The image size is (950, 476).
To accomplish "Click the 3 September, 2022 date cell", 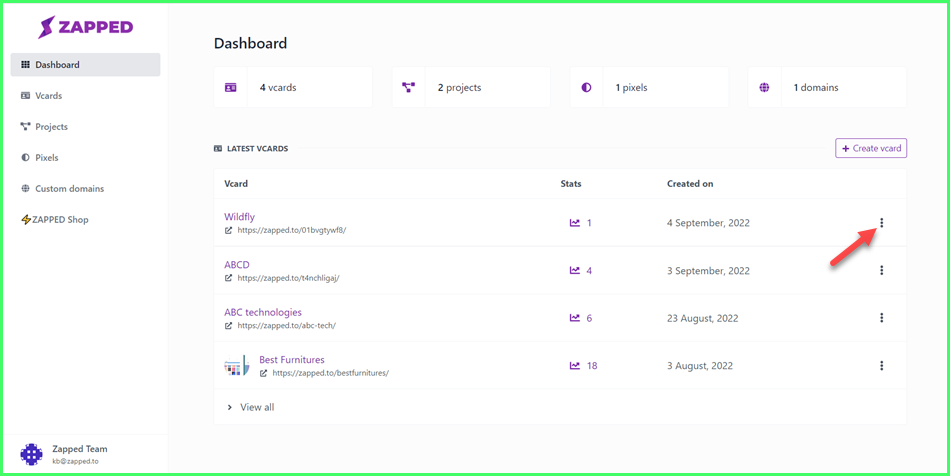I will point(708,271).
